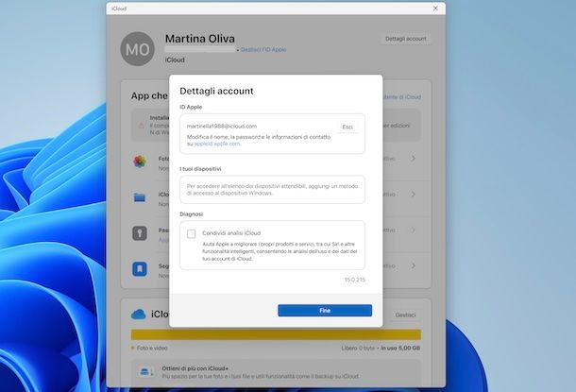The width and height of the screenshot is (576, 392).
Task: Expand the Photos row chevron
Action: [414, 159]
